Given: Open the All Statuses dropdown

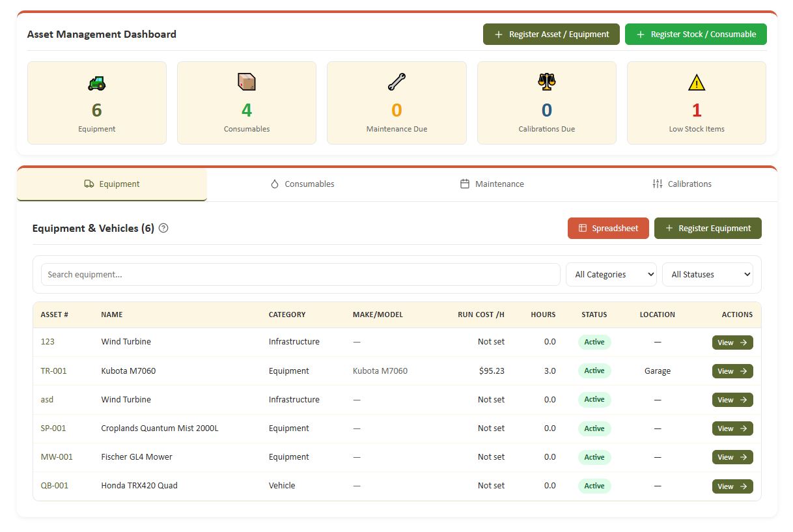Looking at the screenshot, I should (x=708, y=275).
